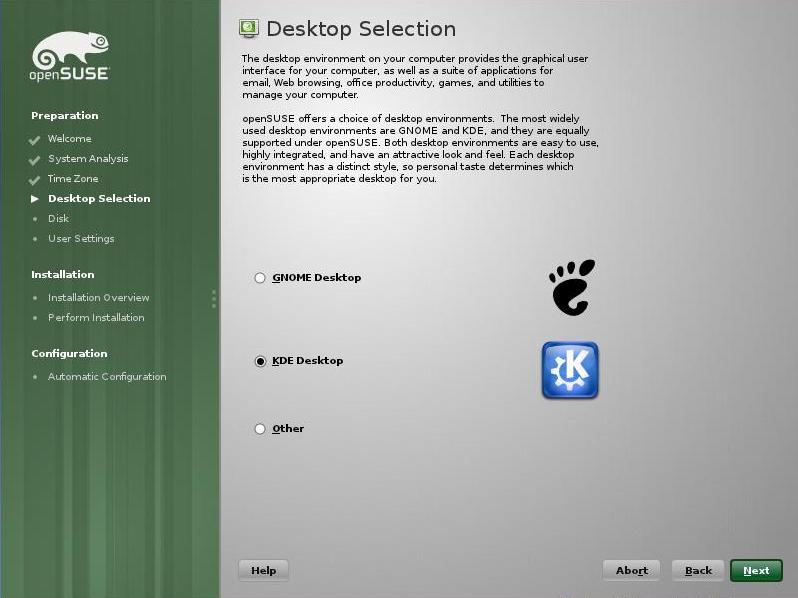Click the GNOME footprint logo

572,288
